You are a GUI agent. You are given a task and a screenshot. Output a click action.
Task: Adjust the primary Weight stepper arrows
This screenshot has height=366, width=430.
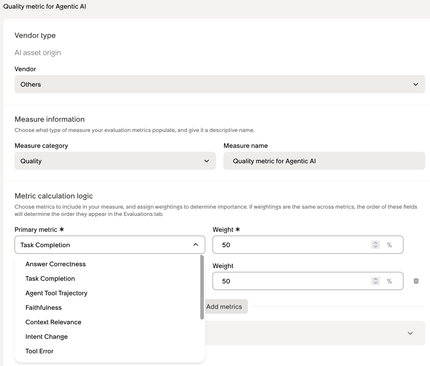coord(375,245)
